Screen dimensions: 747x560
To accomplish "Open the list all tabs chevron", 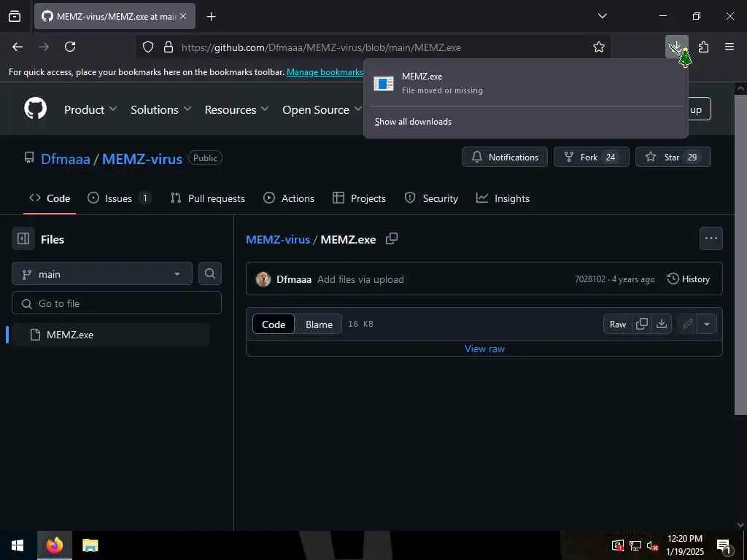I will click(x=602, y=16).
